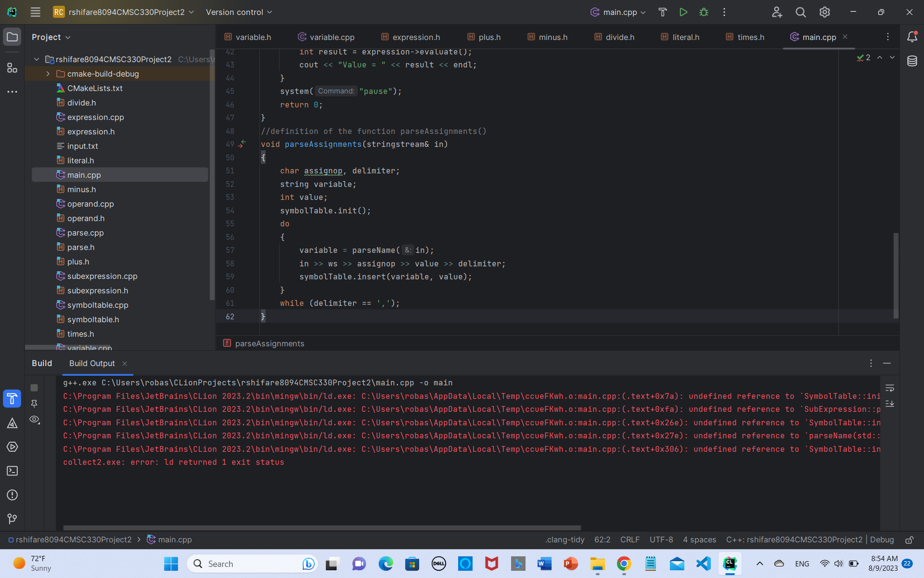924x578 pixels.
Task: Pin the Build Output view
Action: pyautogui.click(x=34, y=404)
